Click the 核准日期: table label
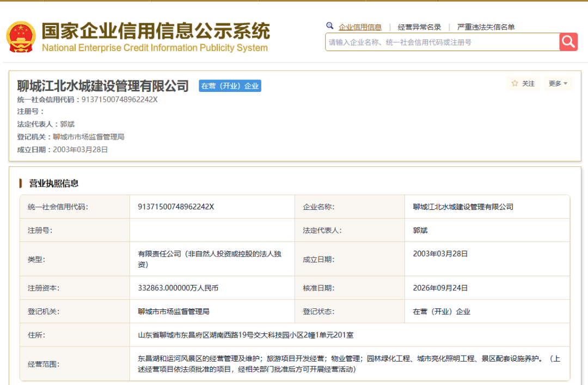This screenshot has height=385, width=588. click(318, 288)
